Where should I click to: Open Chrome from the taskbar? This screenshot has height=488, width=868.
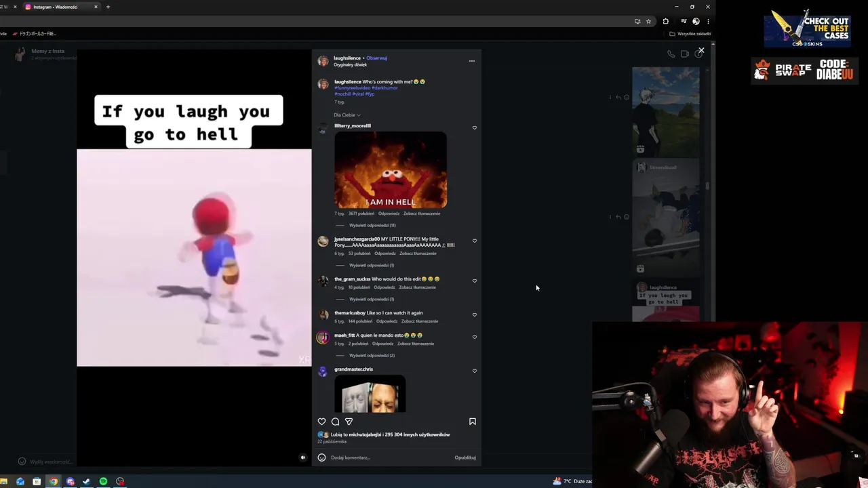coord(53,481)
